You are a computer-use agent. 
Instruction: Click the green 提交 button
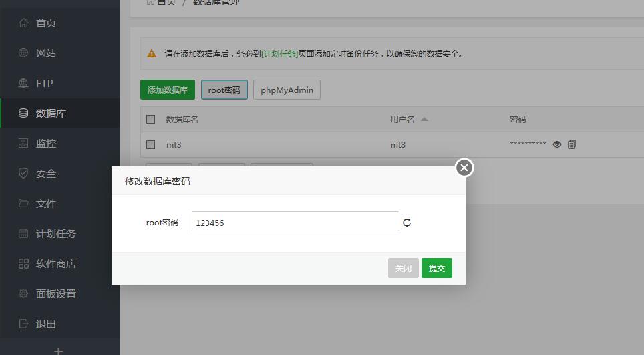point(436,268)
